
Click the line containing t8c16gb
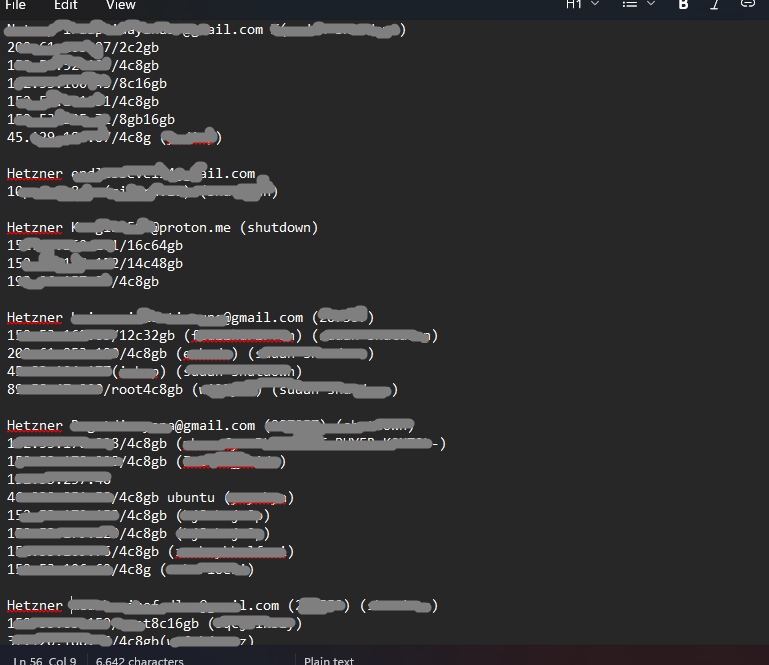154,623
